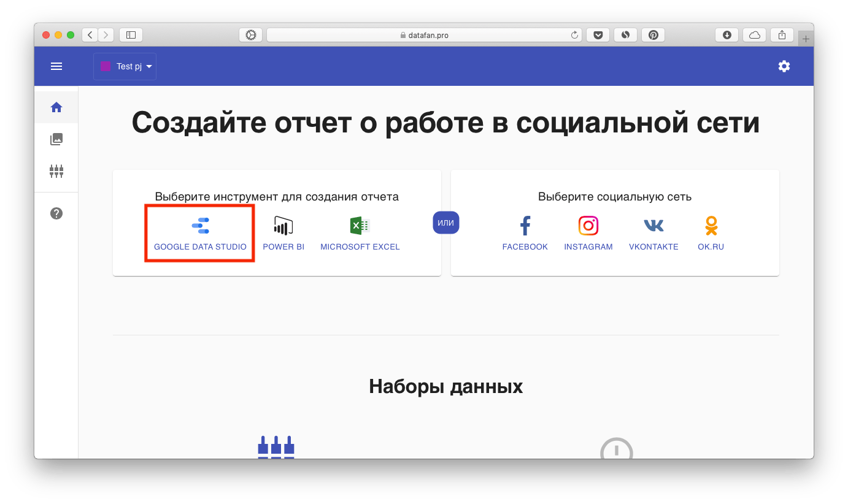Select OK.RU social network
This screenshot has height=504, width=848.
coord(711,234)
